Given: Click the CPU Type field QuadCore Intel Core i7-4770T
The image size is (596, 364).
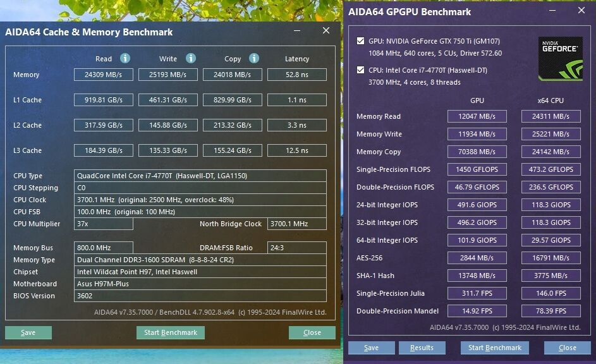Looking at the screenshot, I should coord(200,176).
